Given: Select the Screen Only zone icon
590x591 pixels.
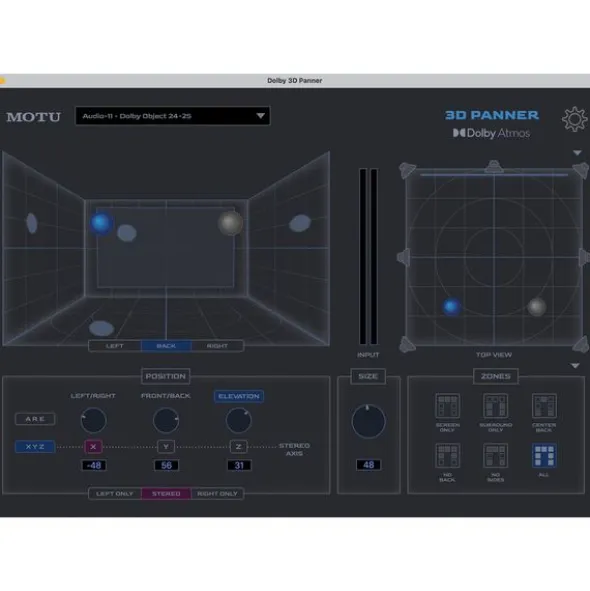Looking at the screenshot, I should coord(447,406).
